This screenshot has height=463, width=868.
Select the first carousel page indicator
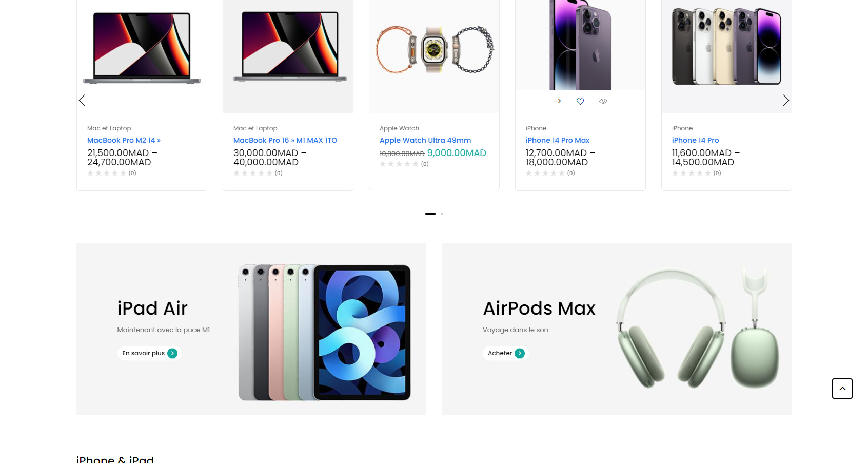pyautogui.click(x=430, y=214)
